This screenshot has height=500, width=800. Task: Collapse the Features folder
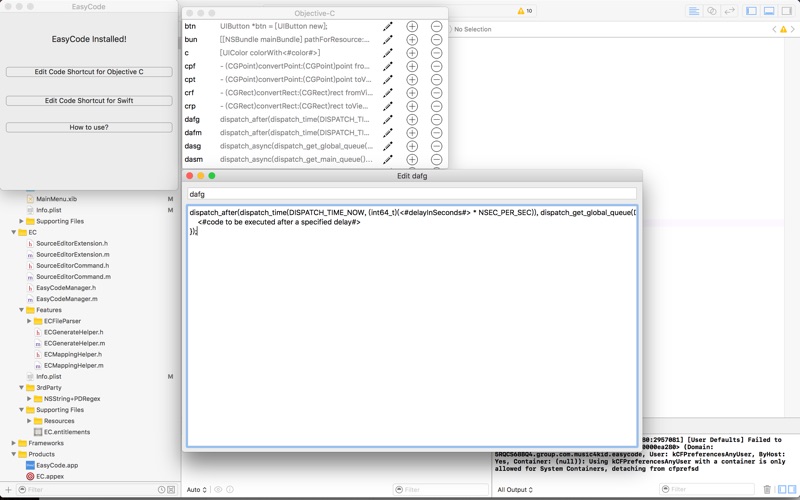click(21, 310)
